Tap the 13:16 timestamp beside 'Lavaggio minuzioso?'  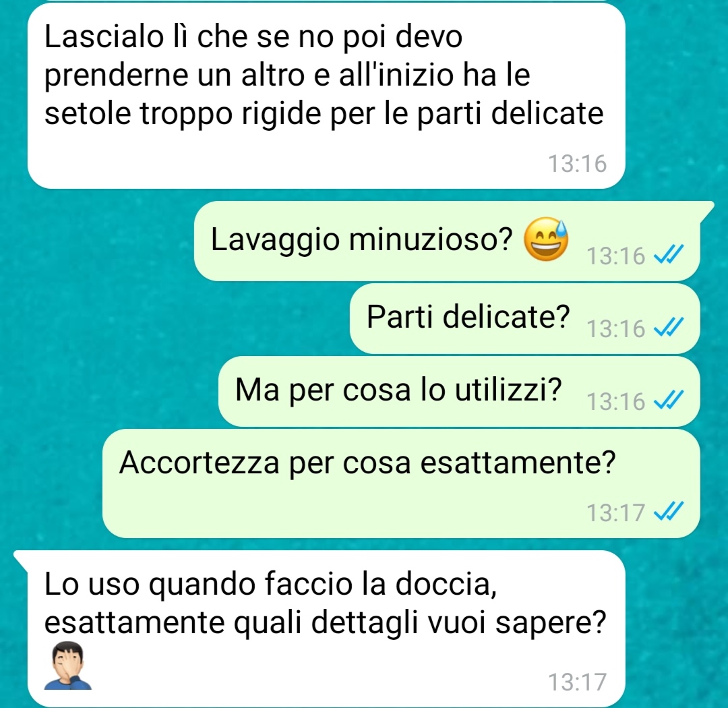(615, 256)
